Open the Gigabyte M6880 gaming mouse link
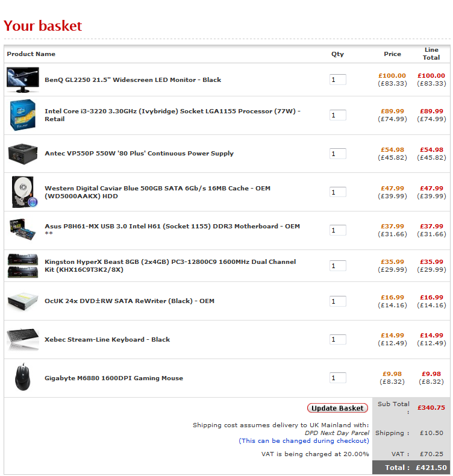 point(113,378)
